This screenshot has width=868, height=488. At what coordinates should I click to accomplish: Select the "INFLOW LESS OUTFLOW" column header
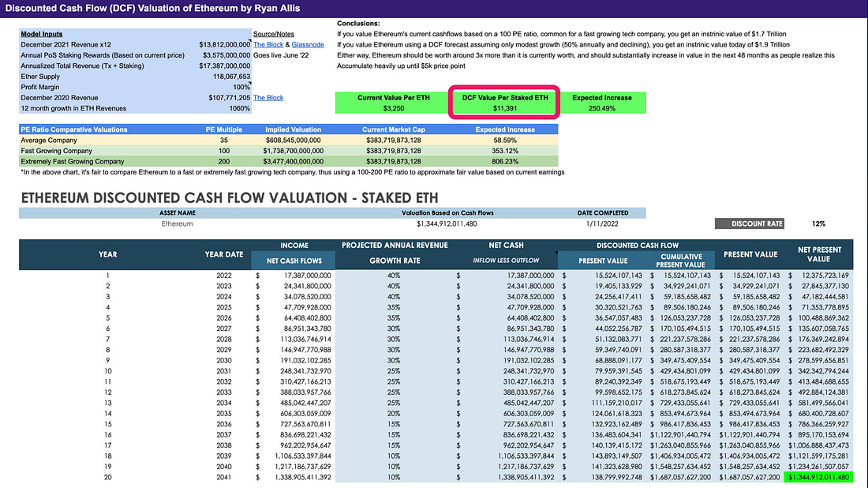[x=506, y=261]
